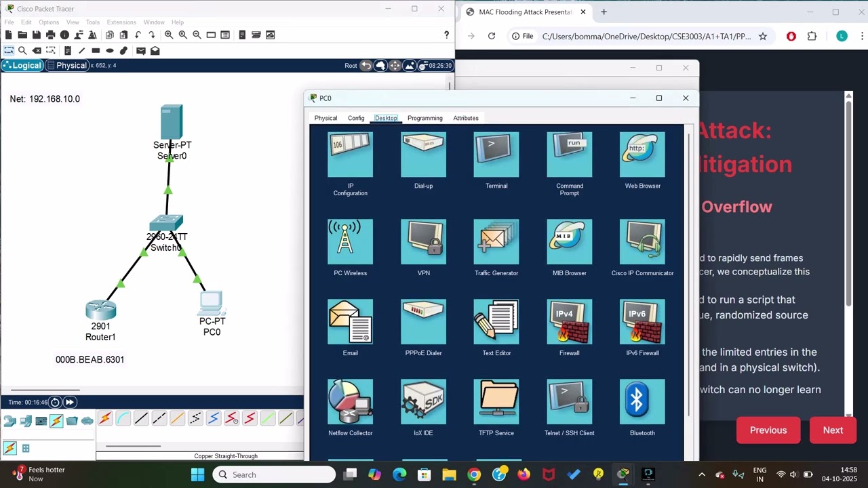The height and width of the screenshot is (488, 868).
Task: Pick the Serial DCE cable with clock
Action: [x=231, y=419]
